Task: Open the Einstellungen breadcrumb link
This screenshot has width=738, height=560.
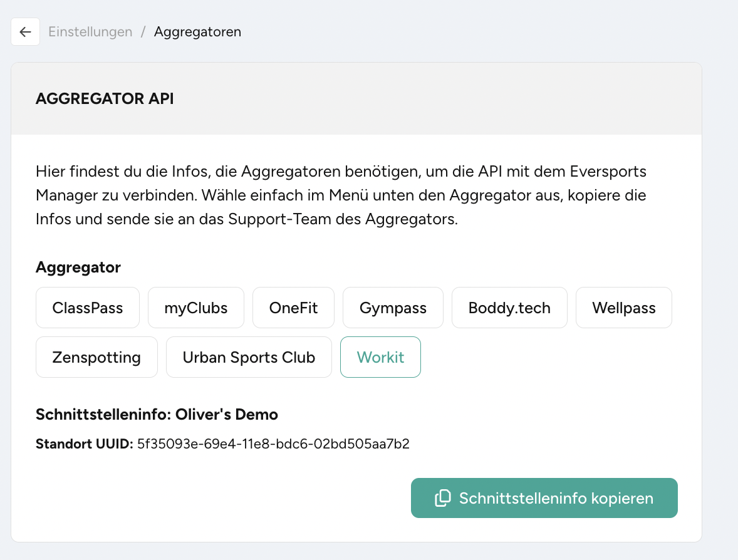Action: 90,31
